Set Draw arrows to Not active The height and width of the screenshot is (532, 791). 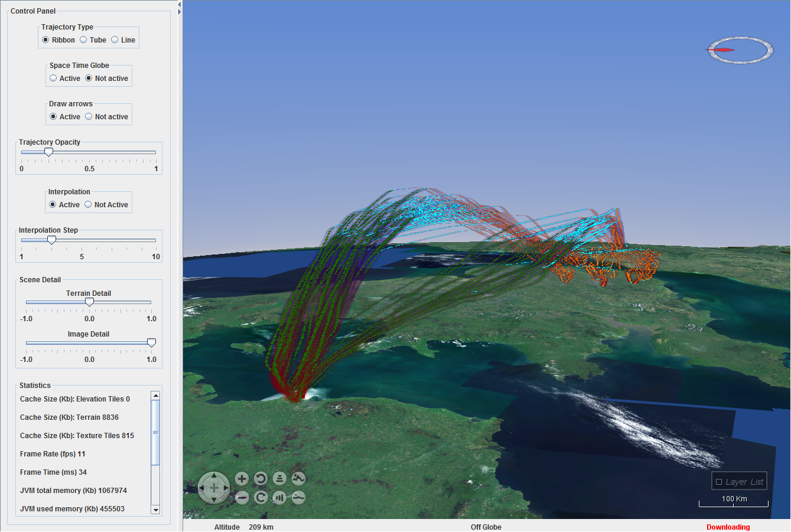tap(89, 117)
